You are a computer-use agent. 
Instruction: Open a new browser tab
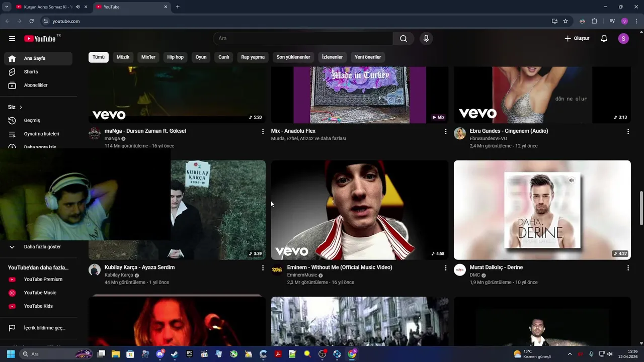[178, 7]
